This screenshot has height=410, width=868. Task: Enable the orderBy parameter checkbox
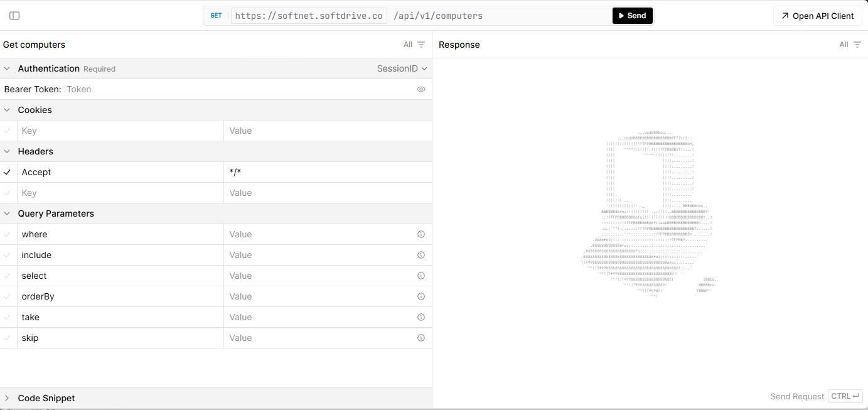click(x=8, y=296)
